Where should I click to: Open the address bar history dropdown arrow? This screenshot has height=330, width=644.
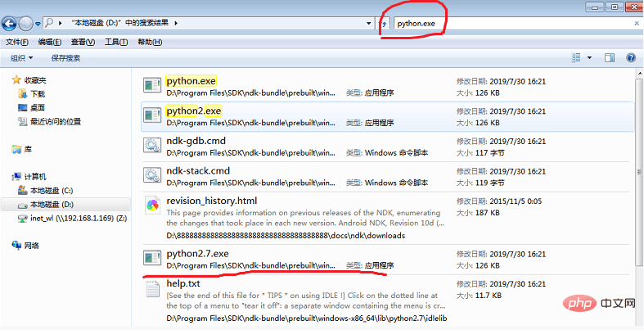[x=369, y=24]
